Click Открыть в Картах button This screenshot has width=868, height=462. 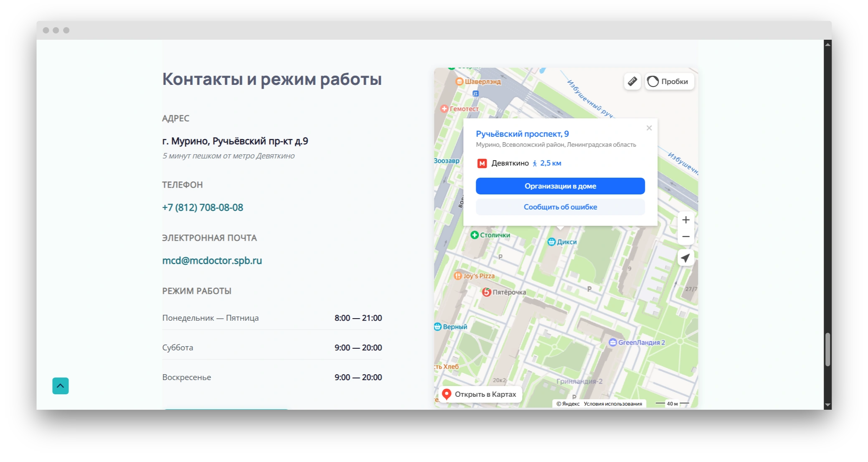pos(480,394)
